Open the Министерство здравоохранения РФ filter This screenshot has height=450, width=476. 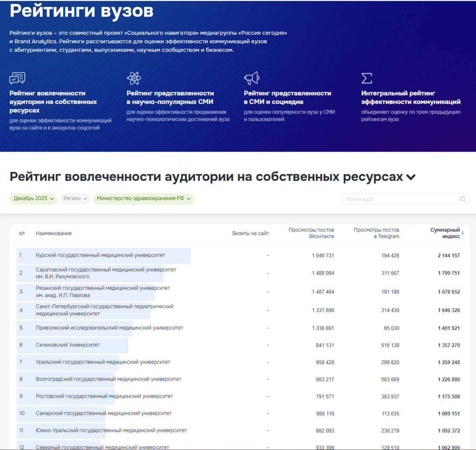(143, 199)
